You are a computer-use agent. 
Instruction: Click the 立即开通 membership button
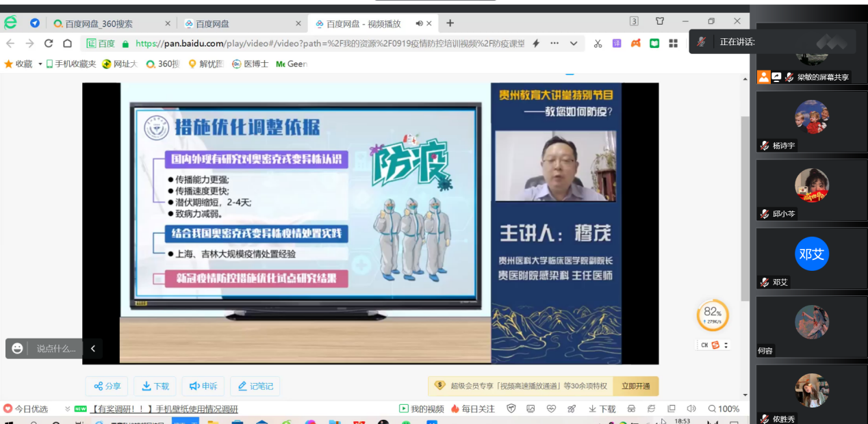point(635,386)
